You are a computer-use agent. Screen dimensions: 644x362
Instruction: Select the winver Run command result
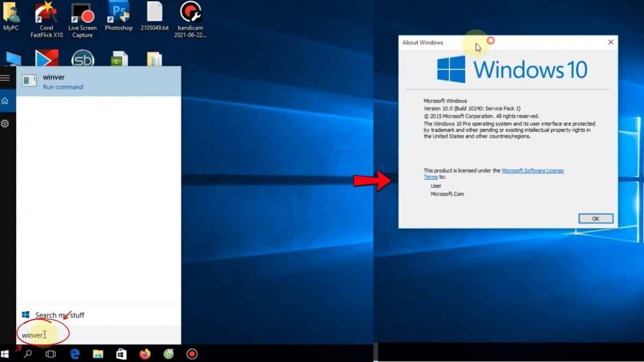(99, 82)
